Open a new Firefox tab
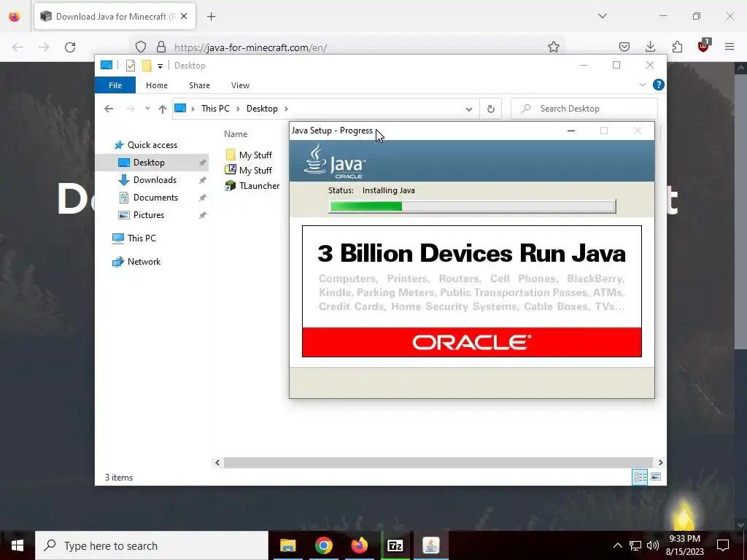747x560 pixels. click(212, 17)
